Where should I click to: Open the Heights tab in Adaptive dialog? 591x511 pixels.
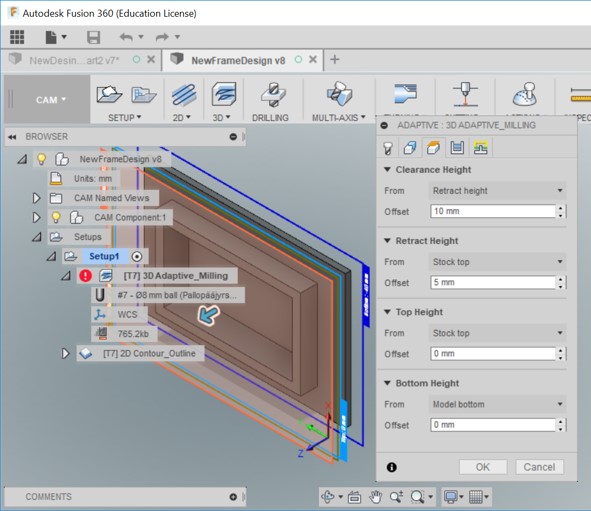(433, 148)
